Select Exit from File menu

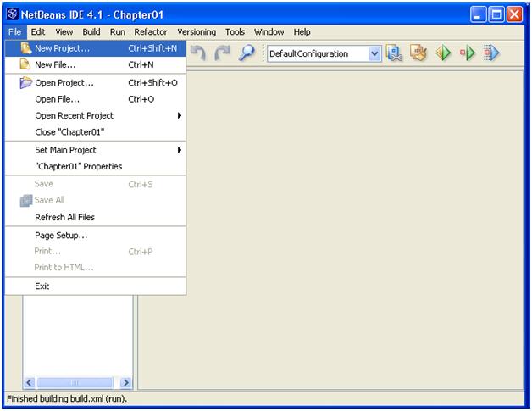tap(96, 286)
